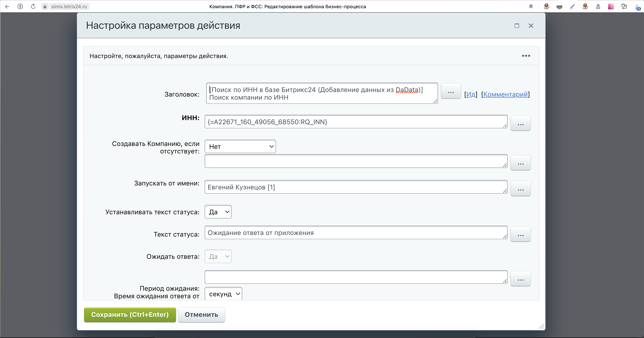Image resolution: width=644 pixels, height=338 pixels.
Task: Open the секунд time unit dropdown
Action: 223,294
